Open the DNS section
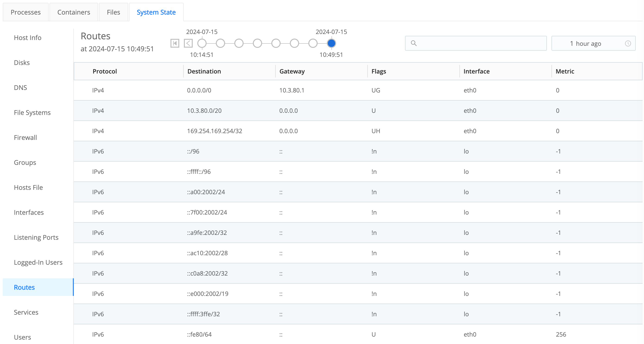Screen dimensions: 644x344 pyautogui.click(x=21, y=87)
